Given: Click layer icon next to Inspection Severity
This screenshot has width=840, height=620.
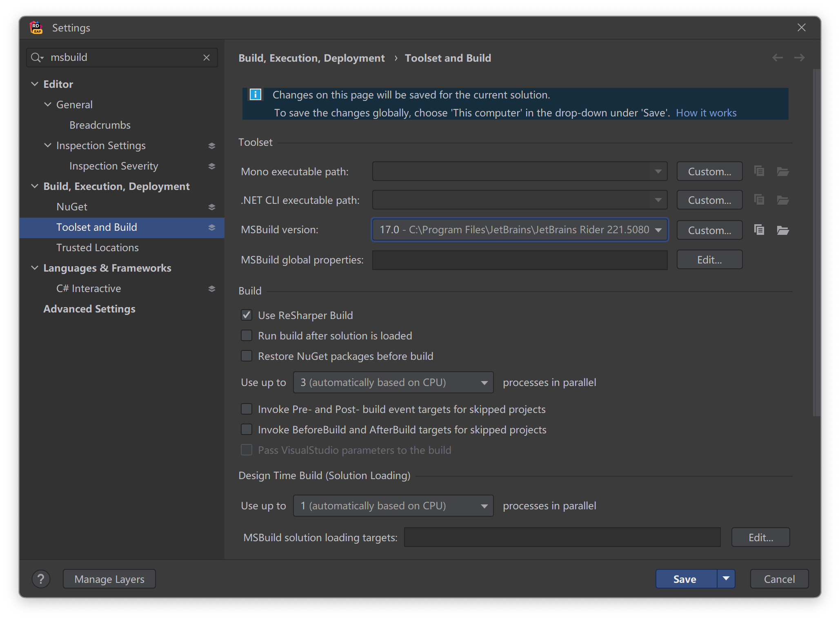Looking at the screenshot, I should pyautogui.click(x=211, y=166).
